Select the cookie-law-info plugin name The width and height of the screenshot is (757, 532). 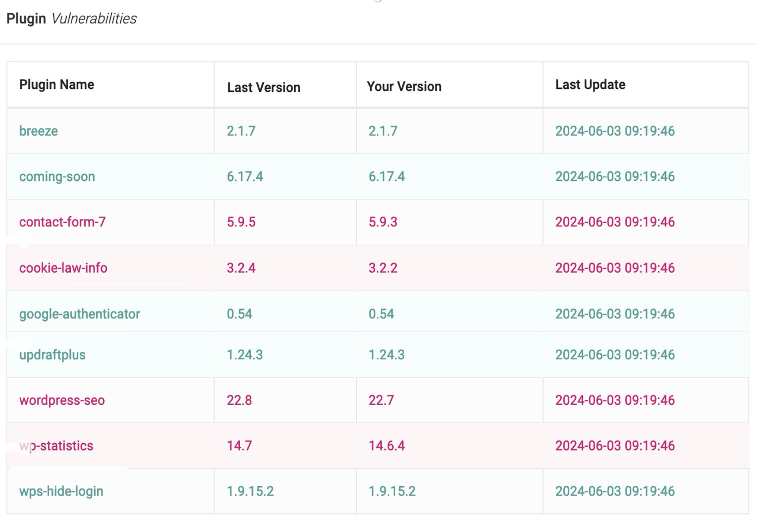click(63, 268)
